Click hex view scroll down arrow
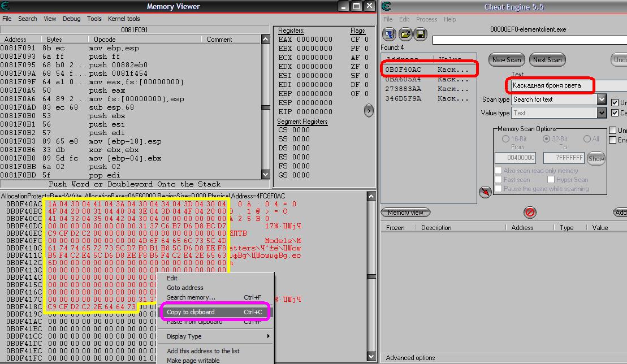This screenshot has width=627, height=364. coord(371,357)
